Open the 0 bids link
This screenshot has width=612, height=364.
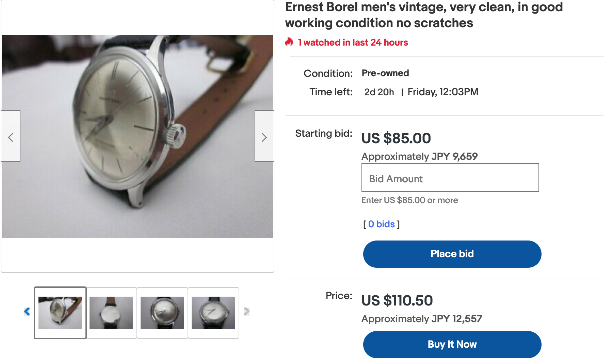pos(381,224)
